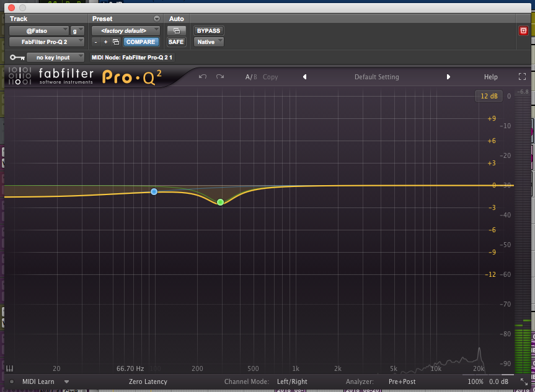Change the Left/Right channel mode
Viewport: 535px width, 392px height.
pyautogui.click(x=292, y=381)
